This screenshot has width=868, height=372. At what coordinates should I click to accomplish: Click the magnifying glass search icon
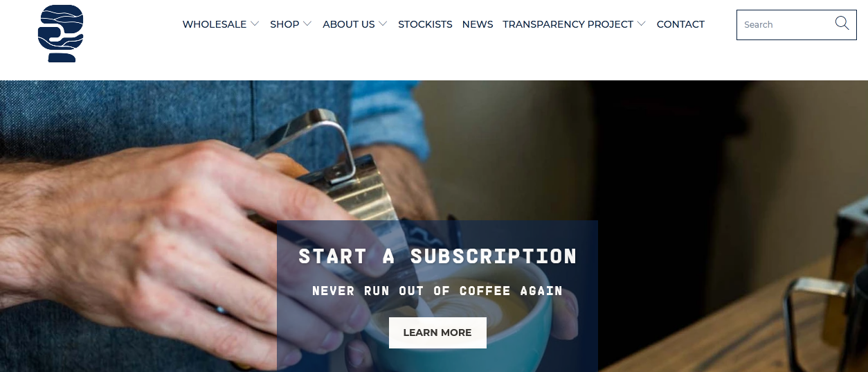[842, 24]
